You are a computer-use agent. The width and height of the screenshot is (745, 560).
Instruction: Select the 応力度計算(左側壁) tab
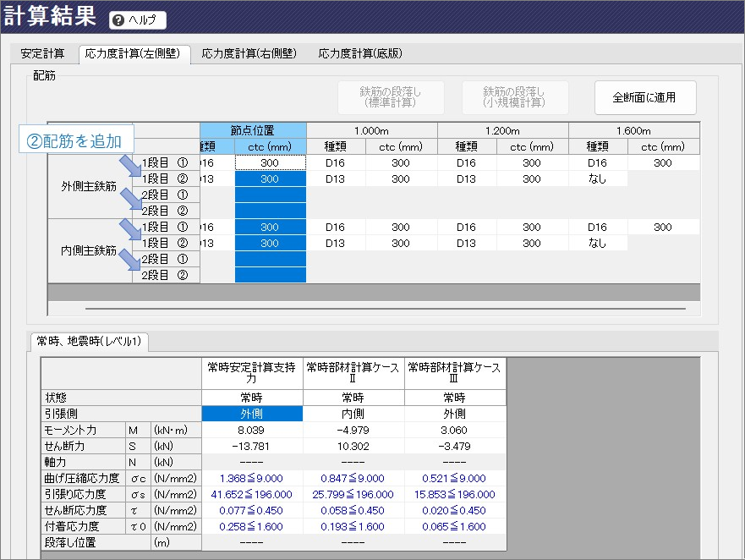[x=134, y=53]
